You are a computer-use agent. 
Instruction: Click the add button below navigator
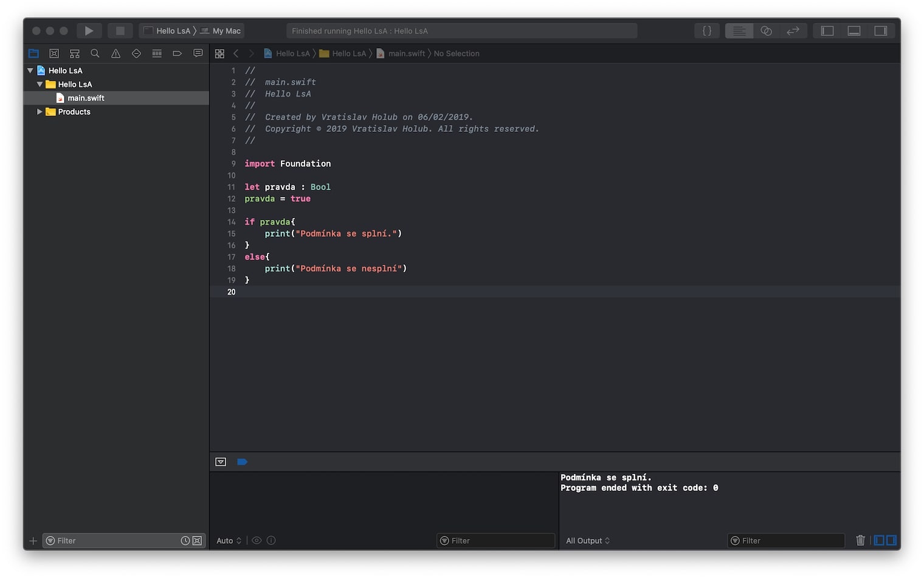(x=33, y=541)
